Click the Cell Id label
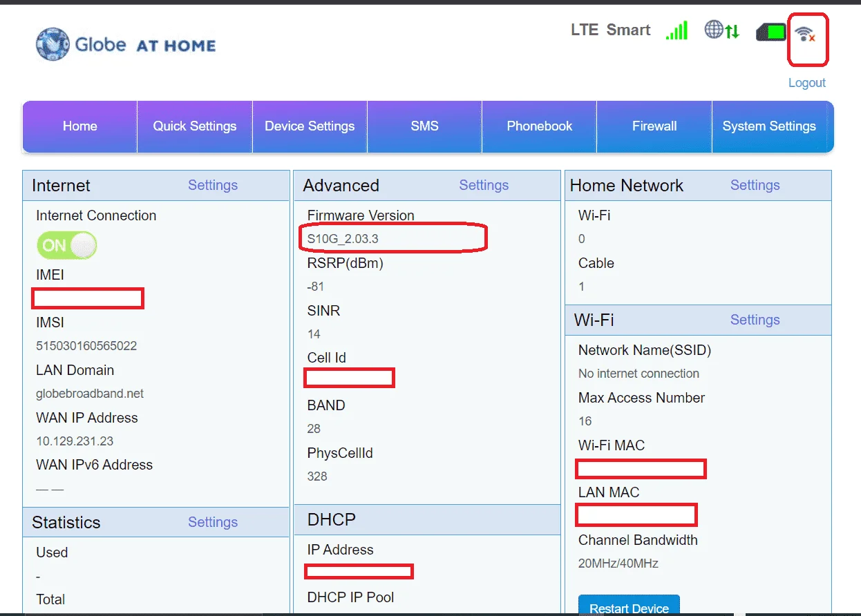The height and width of the screenshot is (616, 861). [x=327, y=358]
